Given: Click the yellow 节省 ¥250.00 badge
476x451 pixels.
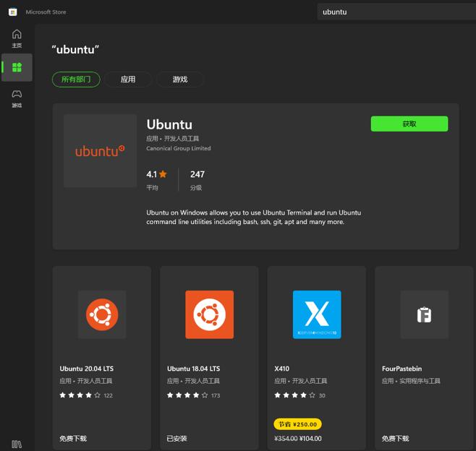Looking at the screenshot, I should 297,424.
